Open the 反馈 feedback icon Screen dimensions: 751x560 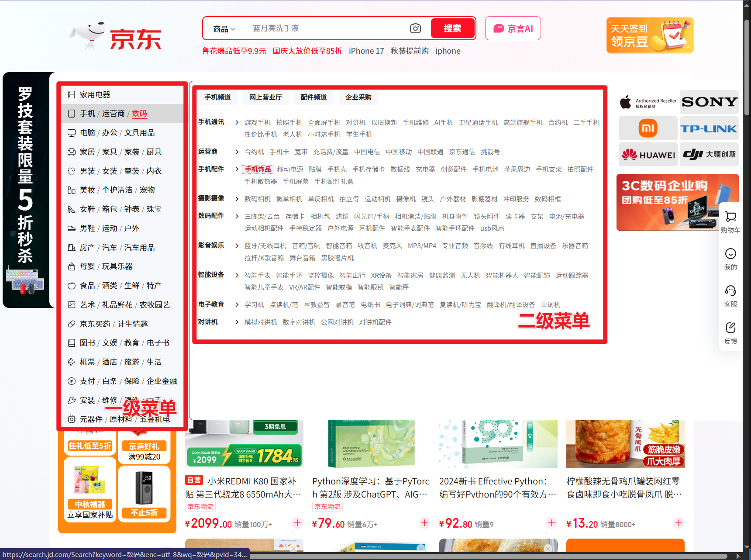click(730, 333)
